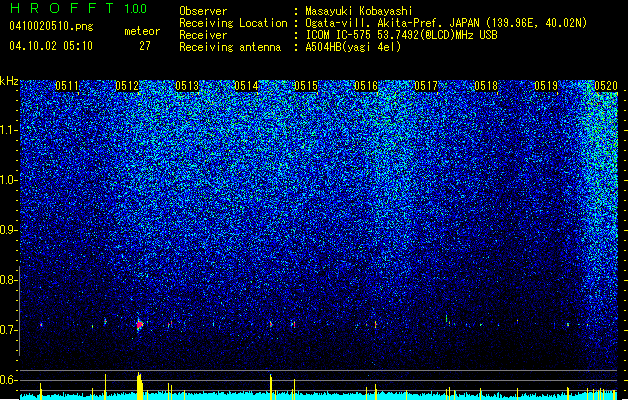Click the large red meteor echo near 0512

click(x=140, y=325)
